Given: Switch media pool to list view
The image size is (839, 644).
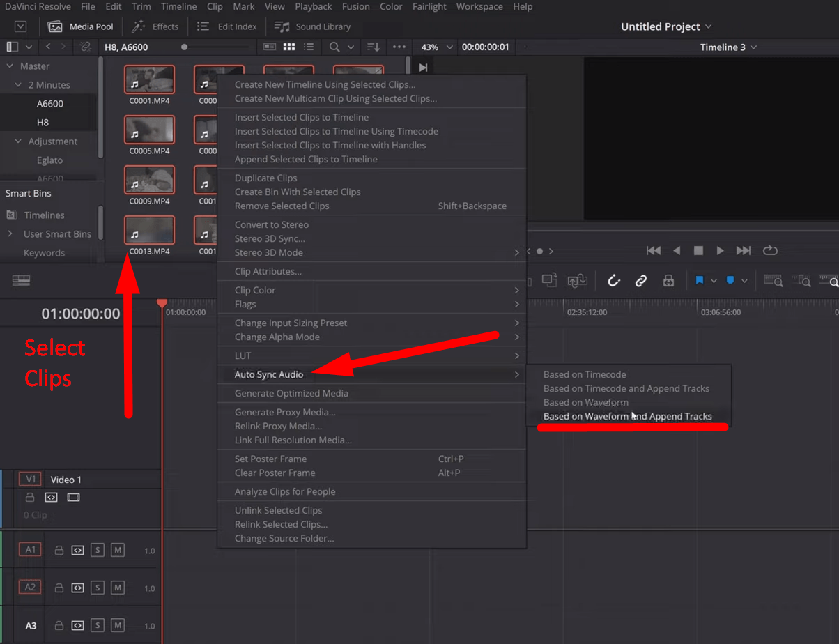Looking at the screenshot, I should [308, 47].
